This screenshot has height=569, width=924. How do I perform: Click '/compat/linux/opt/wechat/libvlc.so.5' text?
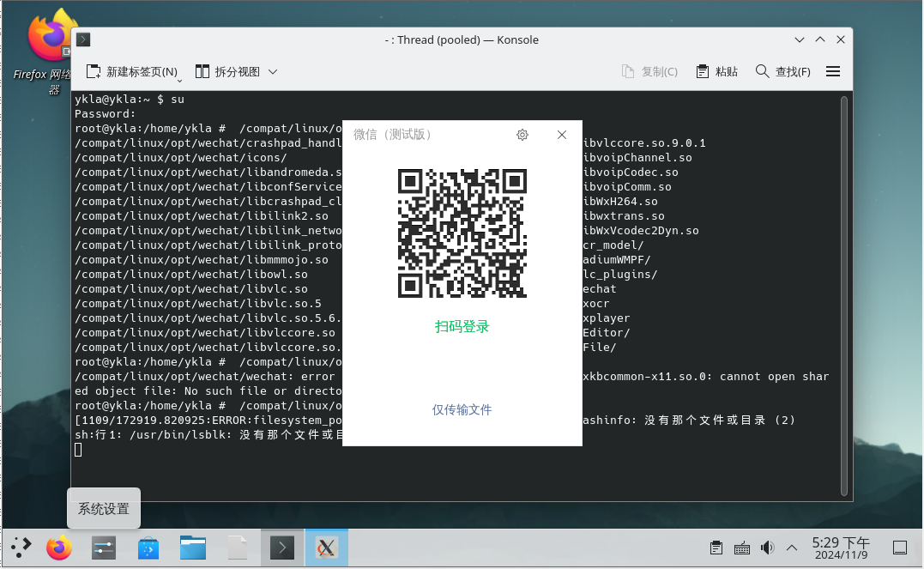198,304
